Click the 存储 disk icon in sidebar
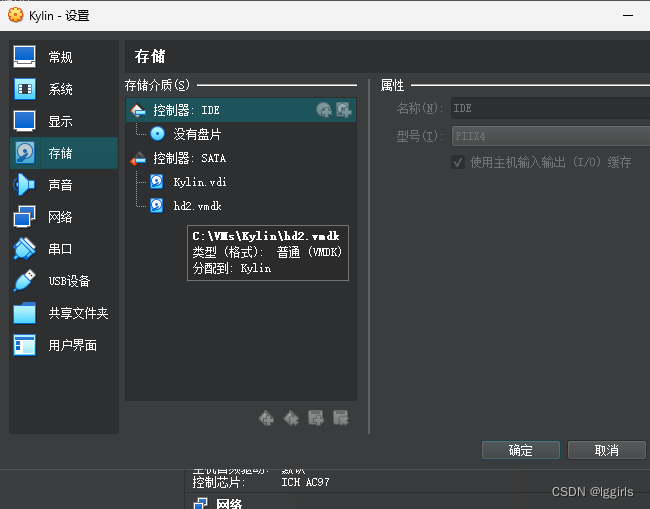The height and width of the screenshot is (509, 650). [x=24, y=153]
